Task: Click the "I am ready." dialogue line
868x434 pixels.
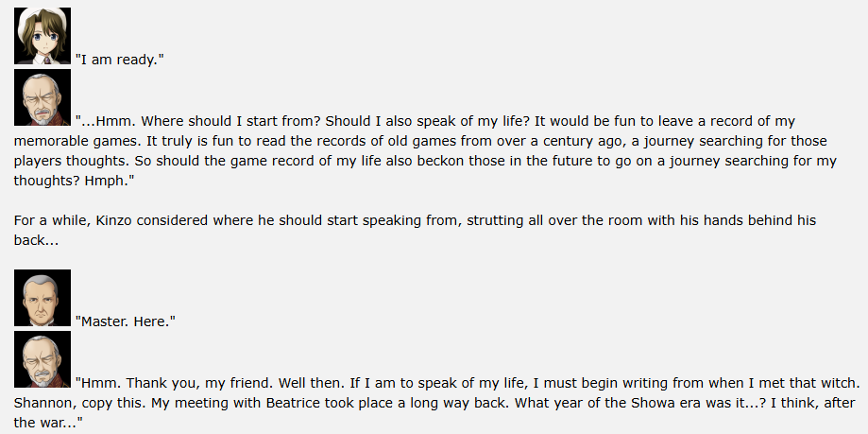Action: point(120,60)
